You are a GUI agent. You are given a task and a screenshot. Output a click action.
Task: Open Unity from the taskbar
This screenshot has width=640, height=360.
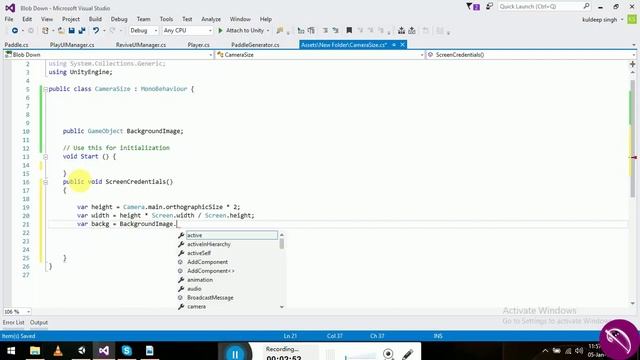point(81,351)
